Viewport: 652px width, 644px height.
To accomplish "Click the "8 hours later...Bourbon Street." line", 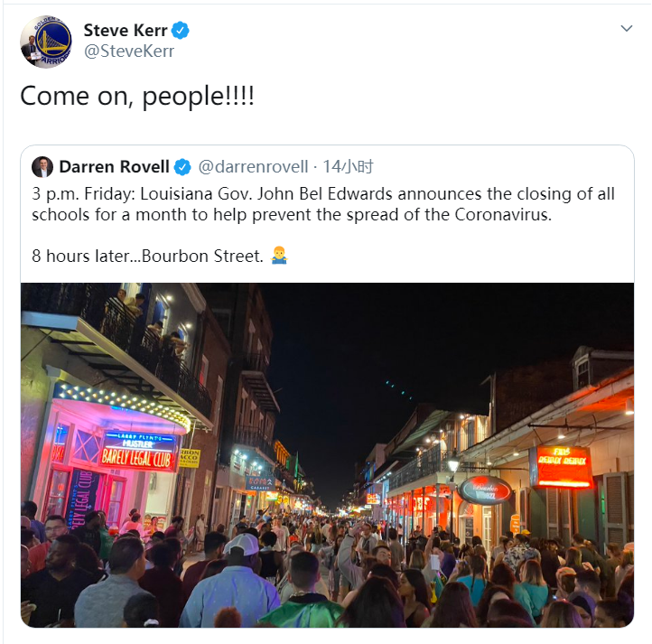I will point(147,256).
